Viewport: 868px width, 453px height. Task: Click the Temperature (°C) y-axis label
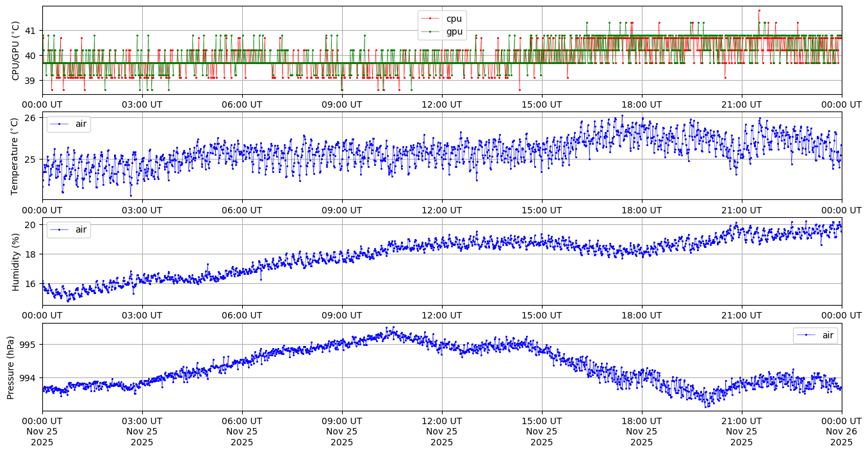[x=16, y=156]
